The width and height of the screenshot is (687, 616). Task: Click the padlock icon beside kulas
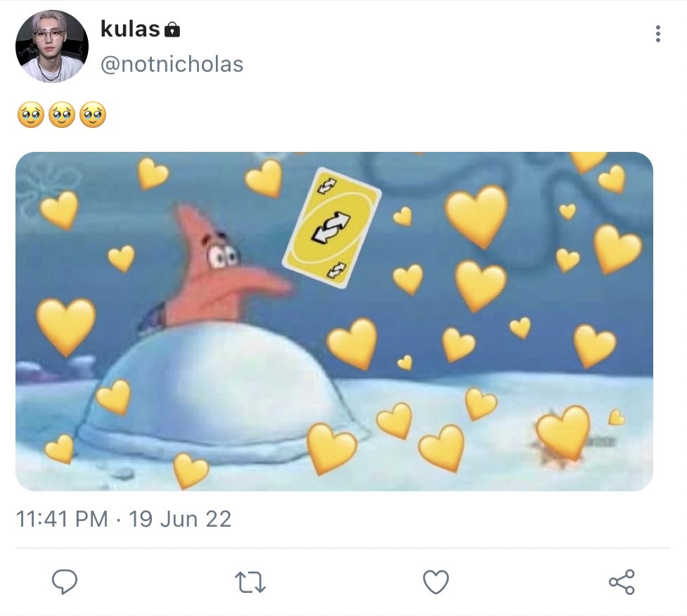[x=172, y=30]
